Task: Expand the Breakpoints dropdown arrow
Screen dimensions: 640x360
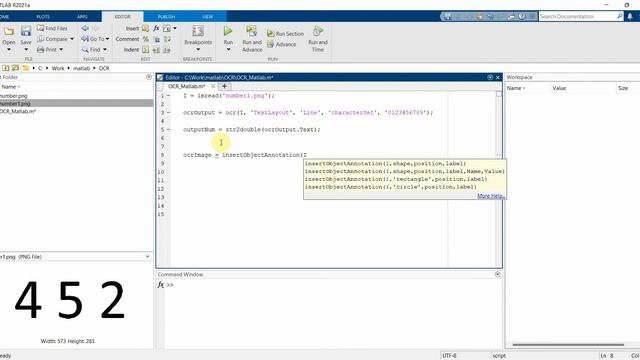Action: [198, 50]
